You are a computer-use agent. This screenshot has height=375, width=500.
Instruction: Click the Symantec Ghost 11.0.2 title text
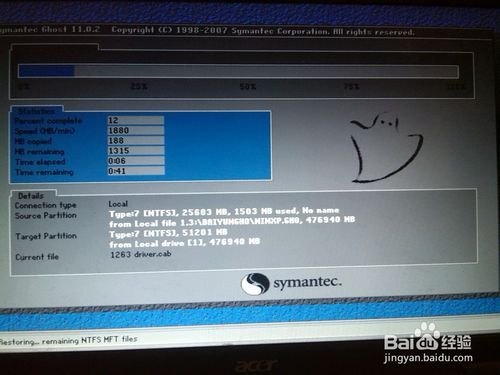[50, 29]
